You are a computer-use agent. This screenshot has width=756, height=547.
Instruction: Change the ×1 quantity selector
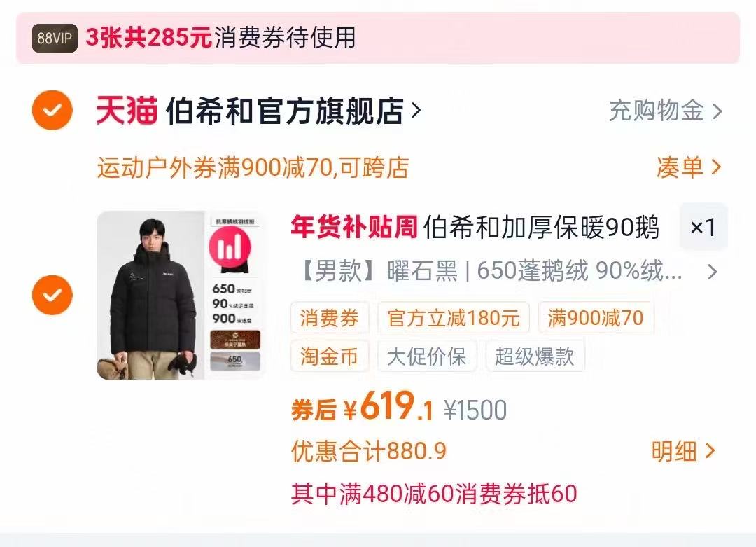(x=703, y=227)
